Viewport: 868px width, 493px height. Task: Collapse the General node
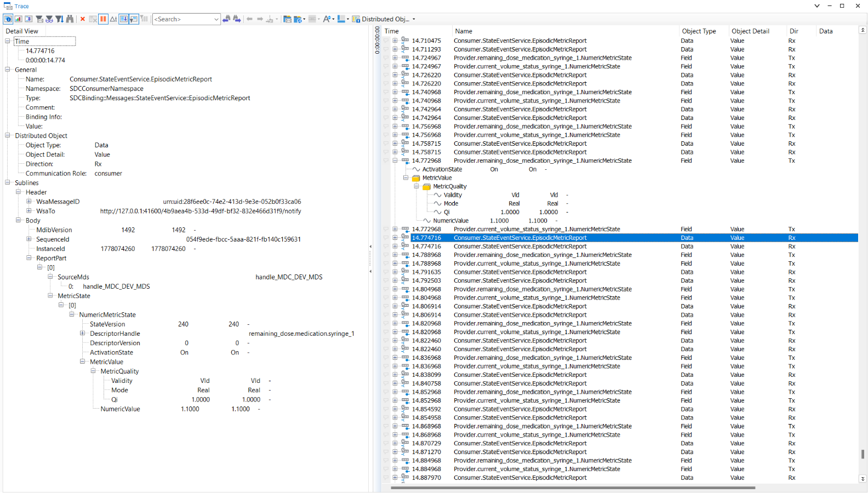tap(8, 70)
